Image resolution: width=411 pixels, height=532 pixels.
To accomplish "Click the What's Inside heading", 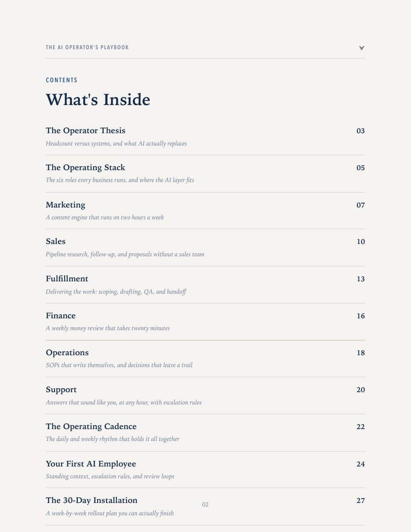I will point(98,100).
